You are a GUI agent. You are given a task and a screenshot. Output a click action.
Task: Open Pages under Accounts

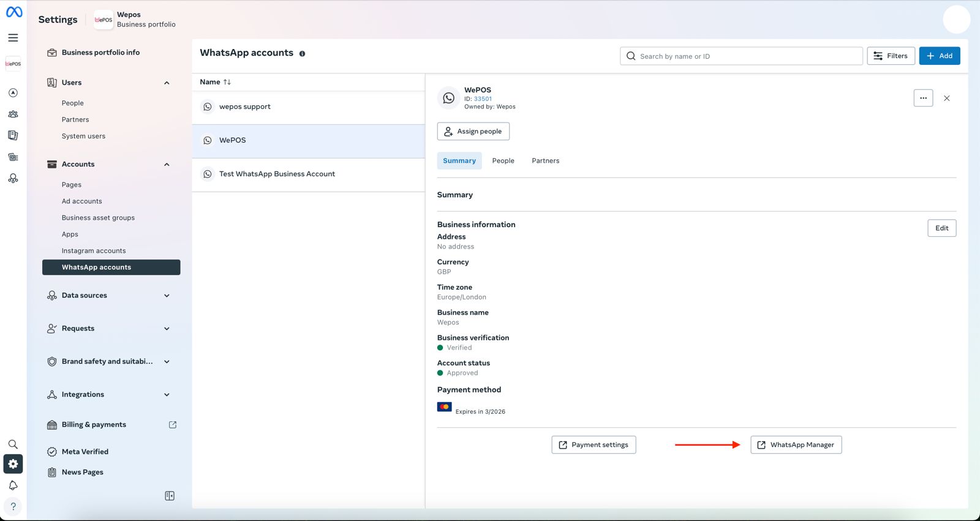pos(72,185)
